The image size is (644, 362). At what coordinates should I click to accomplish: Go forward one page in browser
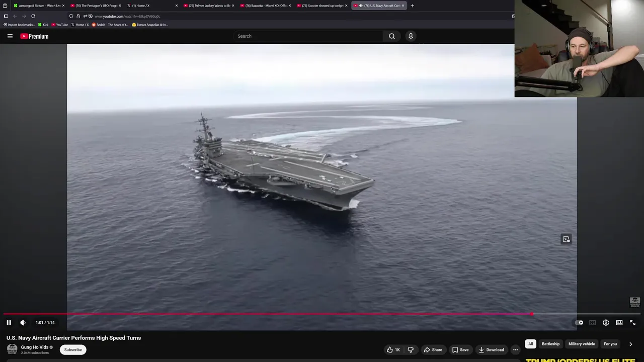point(24,16)
